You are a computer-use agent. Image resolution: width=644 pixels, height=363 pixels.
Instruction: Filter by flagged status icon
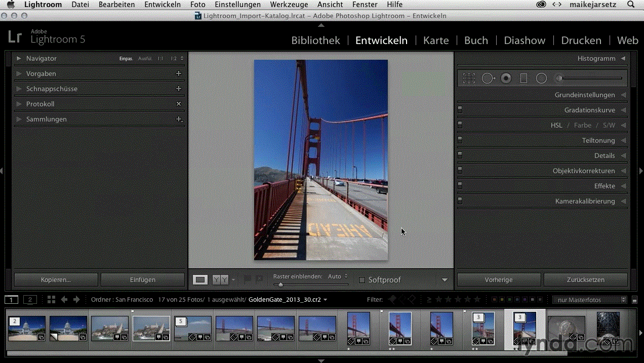(x=392, y=300)
